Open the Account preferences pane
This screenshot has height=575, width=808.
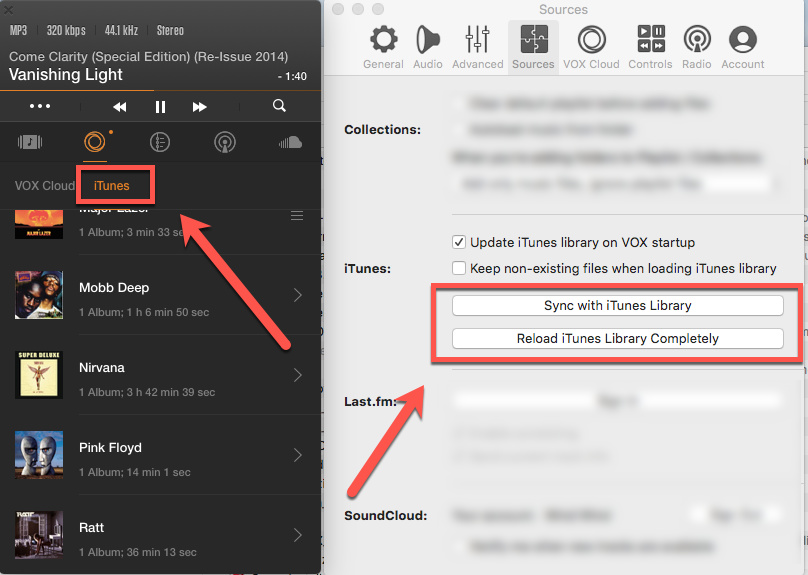pyautogui.click(x=743, y=47)
